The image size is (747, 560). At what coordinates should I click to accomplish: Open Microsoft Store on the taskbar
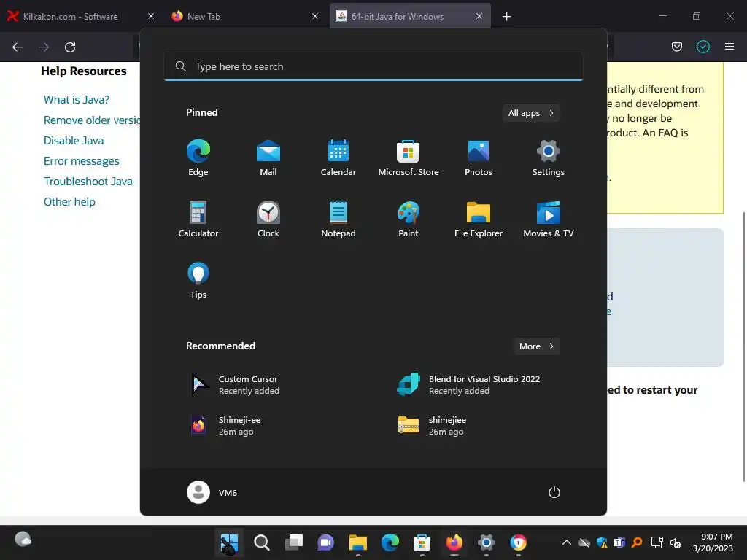(422, 542)
